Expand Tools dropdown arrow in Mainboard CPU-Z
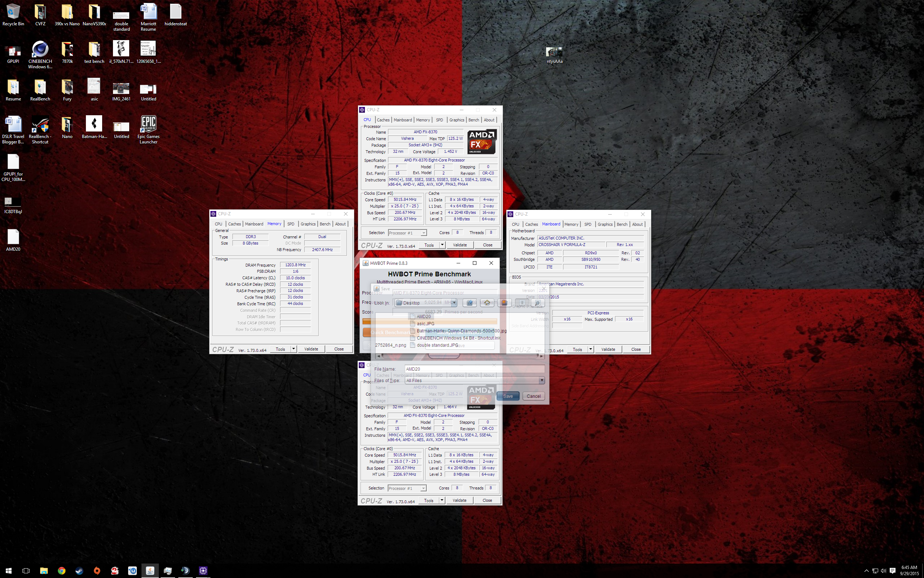Viewport: 924px width, 578px height. [x=590, y=349]
